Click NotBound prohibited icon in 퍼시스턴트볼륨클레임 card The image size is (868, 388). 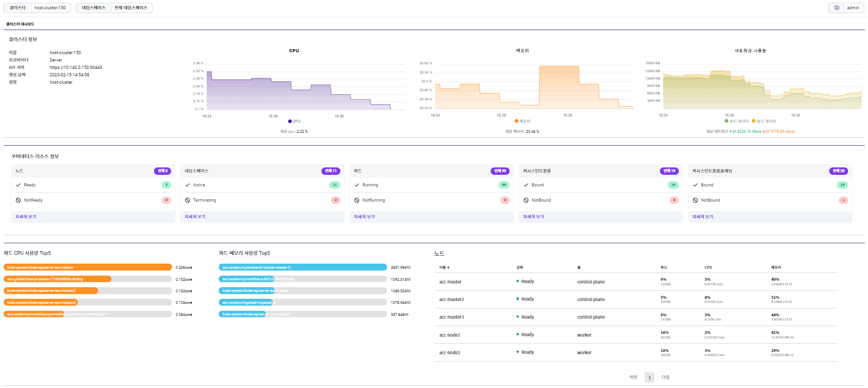696,200
